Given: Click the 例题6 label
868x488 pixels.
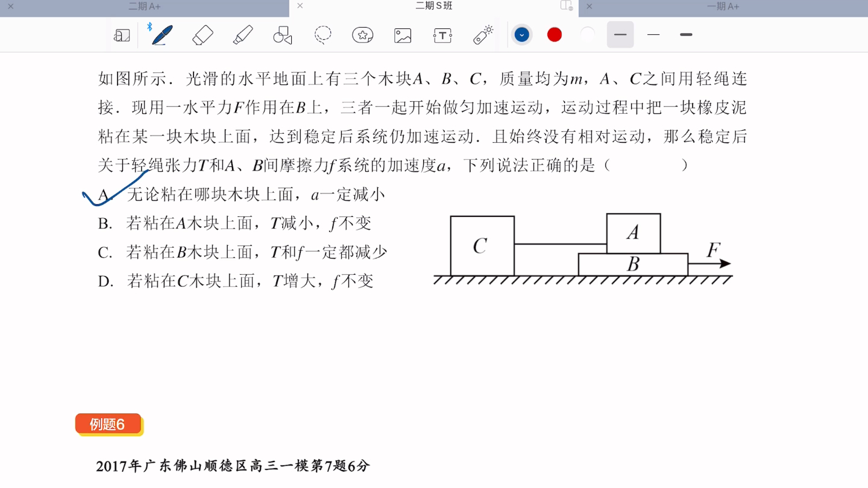Looking at the screenshot, I should [108, 424].
